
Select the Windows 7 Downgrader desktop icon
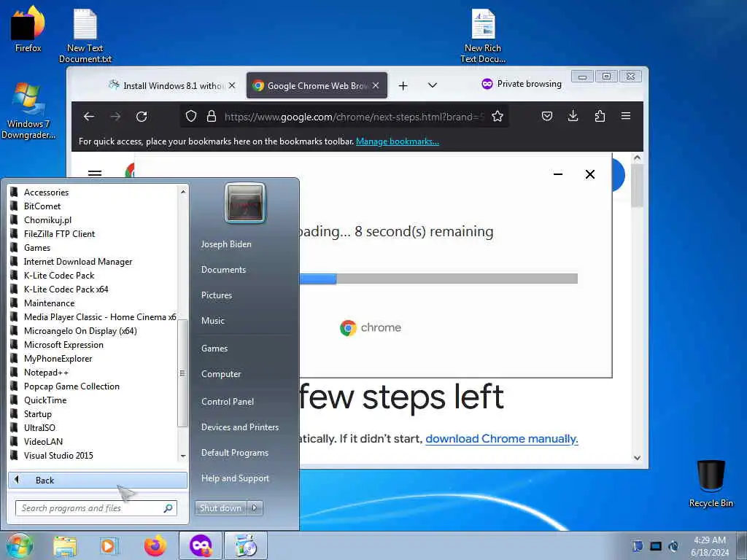tap(28, 111)
